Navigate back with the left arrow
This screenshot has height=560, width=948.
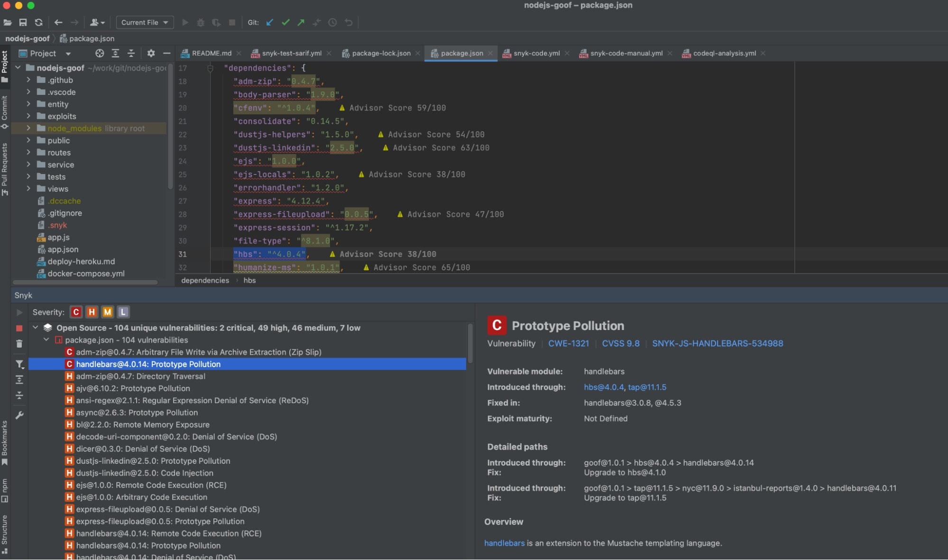(x=58, y=22)
